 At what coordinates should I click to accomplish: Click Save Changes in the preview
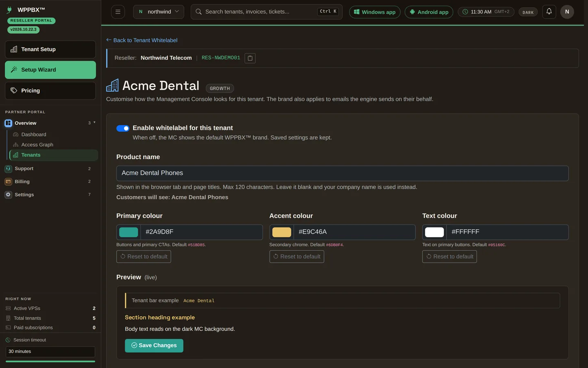point(154,346)
